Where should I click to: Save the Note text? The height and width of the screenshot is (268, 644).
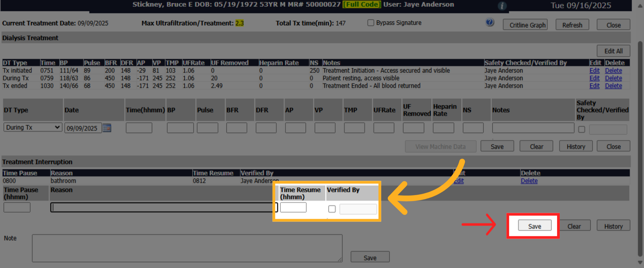tap(370, 257)
